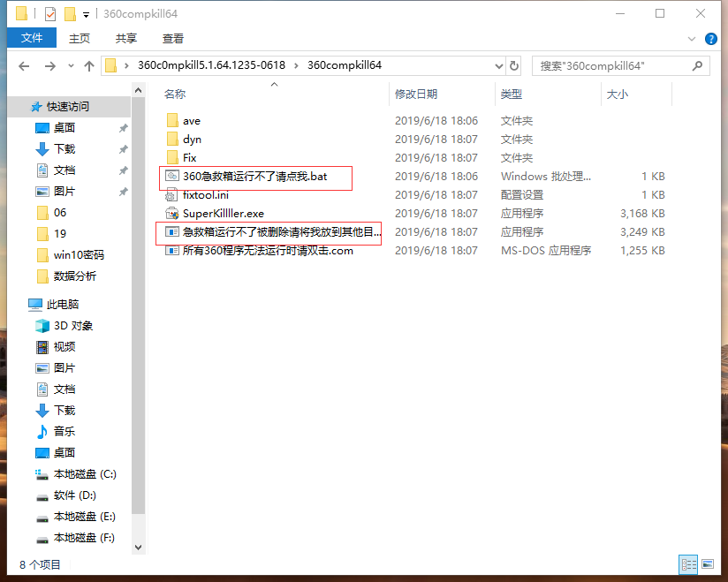The image size is (728, 582).
Task: Open the 数据分析 folder in sidebar
Action: (74, 276)
